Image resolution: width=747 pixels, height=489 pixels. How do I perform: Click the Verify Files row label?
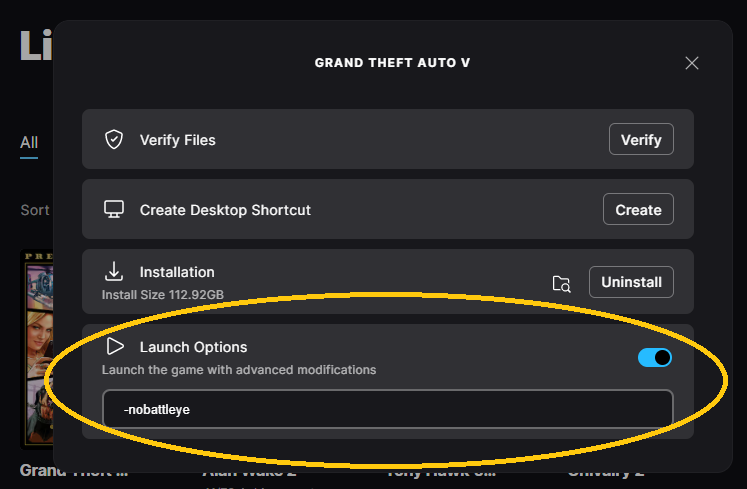(178, 140)
